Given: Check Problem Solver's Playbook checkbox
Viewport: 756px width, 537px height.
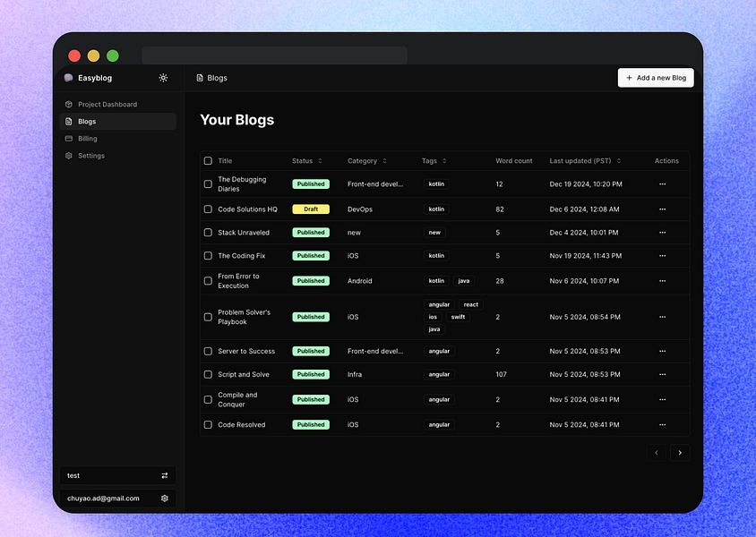Looking at the screenshot, I should pyautogui.click(x=208, y=317).
